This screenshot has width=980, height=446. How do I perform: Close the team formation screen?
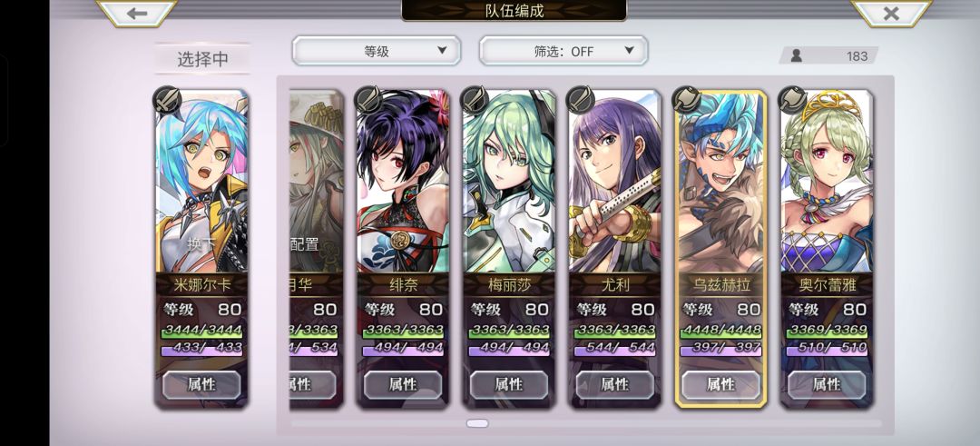pos(891,13)
